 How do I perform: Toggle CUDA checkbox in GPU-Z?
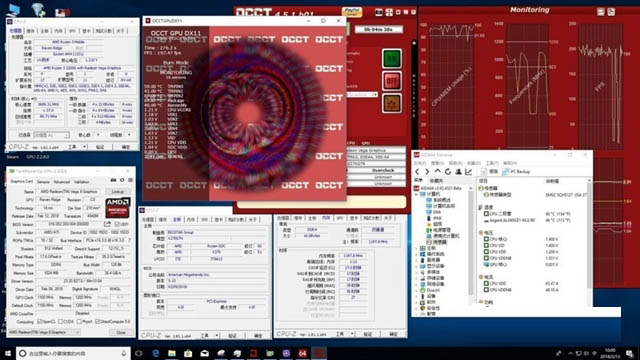(60, 322)
